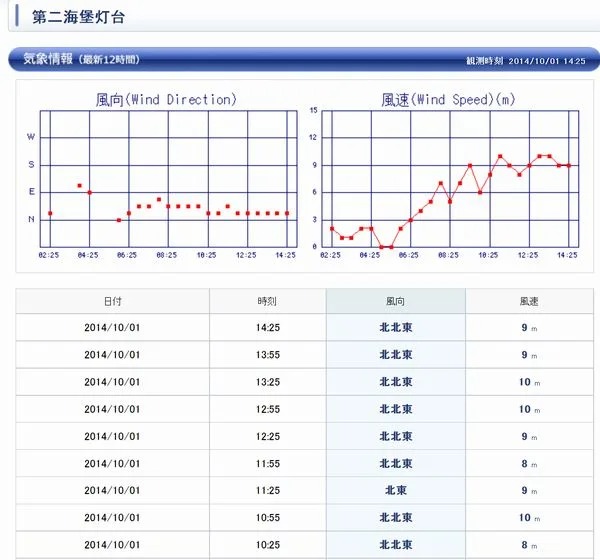The image size is (600, 560).
Task: Click the 11:55 time cell
Action: [267, 463]
